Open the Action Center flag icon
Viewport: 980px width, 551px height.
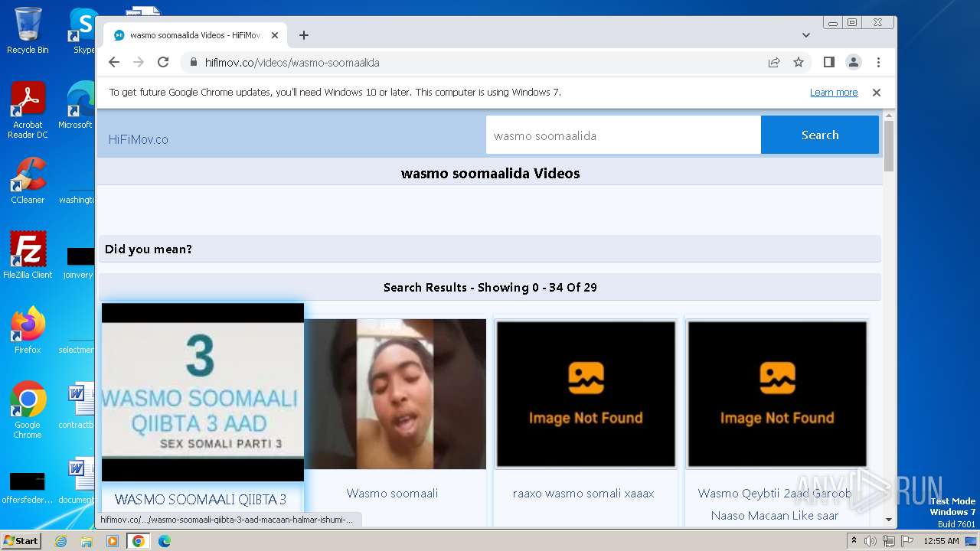pyautogui.click(x=906, y=541)
